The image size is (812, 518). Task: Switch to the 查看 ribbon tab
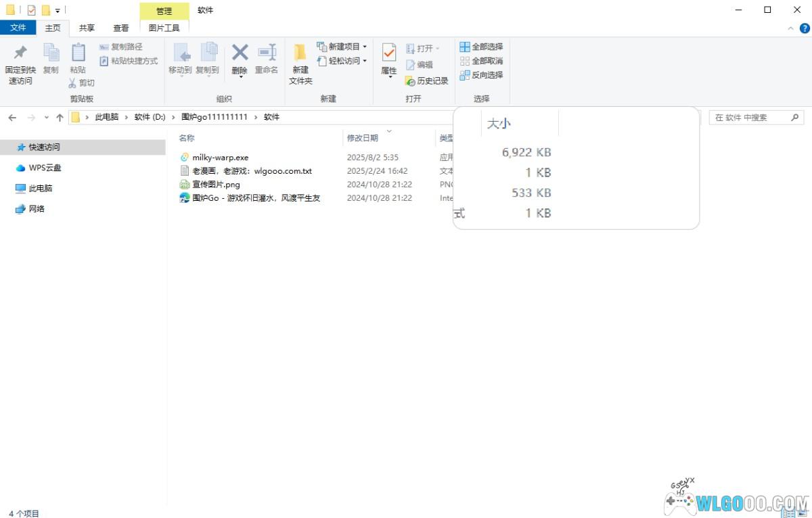(121, 28)
